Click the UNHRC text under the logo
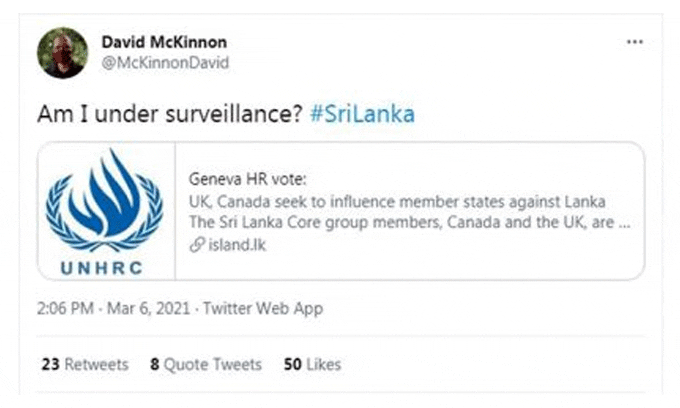Viewport: 680px width, 408px height. tap(101, 267)
